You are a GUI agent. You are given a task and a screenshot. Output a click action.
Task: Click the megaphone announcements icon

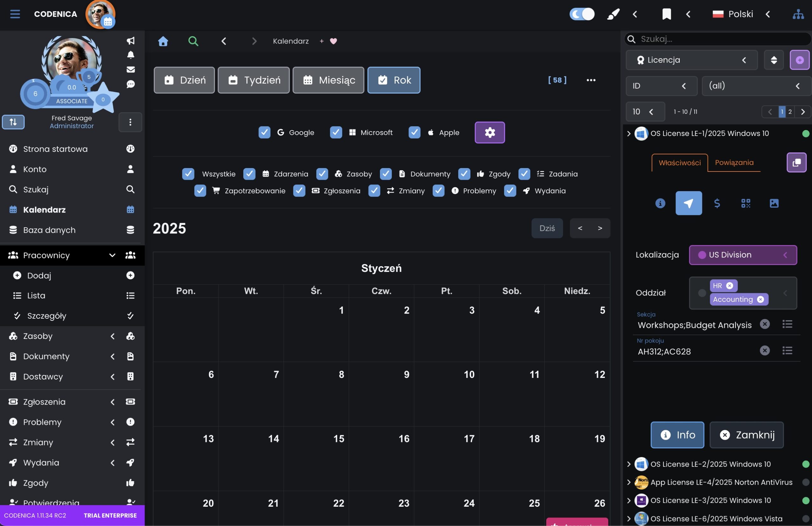(130, 41)
